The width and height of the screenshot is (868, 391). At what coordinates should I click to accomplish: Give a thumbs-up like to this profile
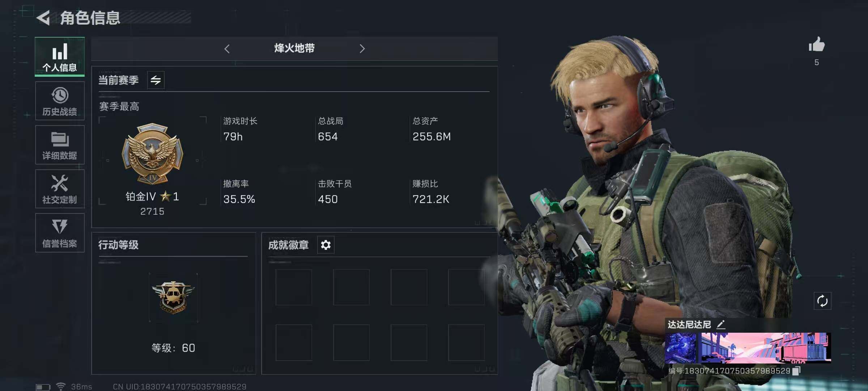817,45
